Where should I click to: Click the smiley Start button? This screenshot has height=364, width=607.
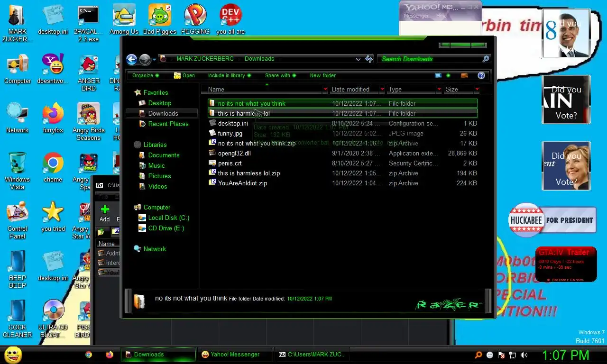[x=13, y=355]
